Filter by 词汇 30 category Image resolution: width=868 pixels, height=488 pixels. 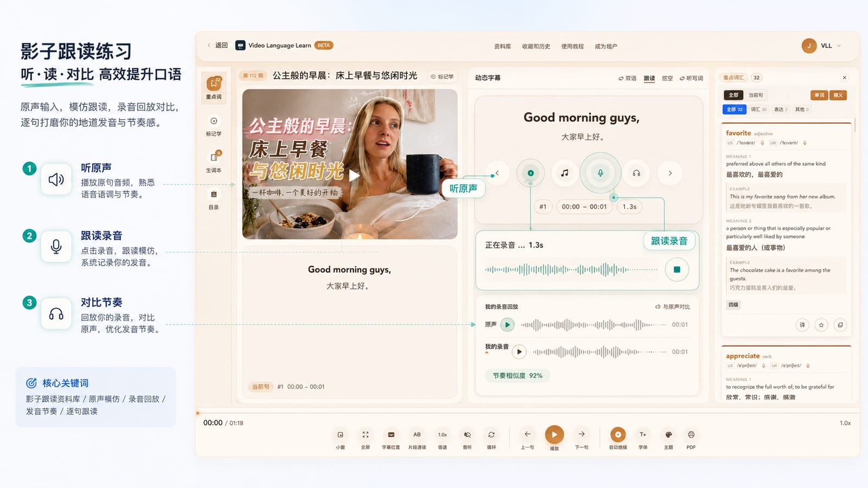point(758,110)
